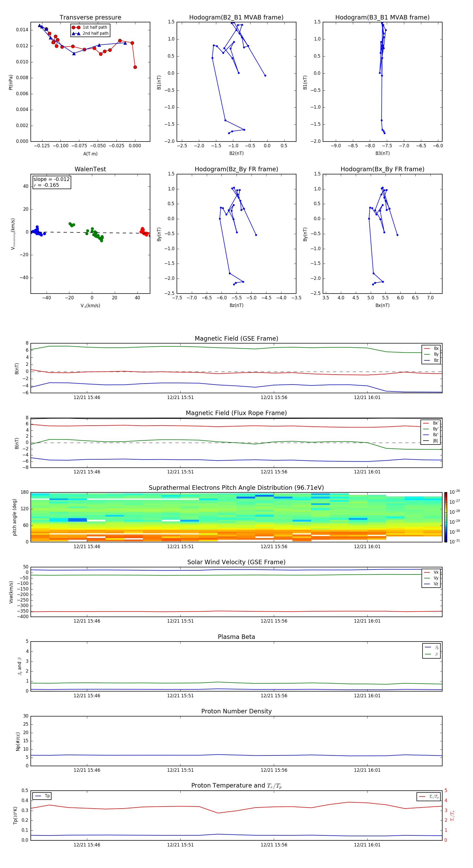473x868 pixels.
Task: Click the pitch angle colorbar
Action: [x=446, y=517]
